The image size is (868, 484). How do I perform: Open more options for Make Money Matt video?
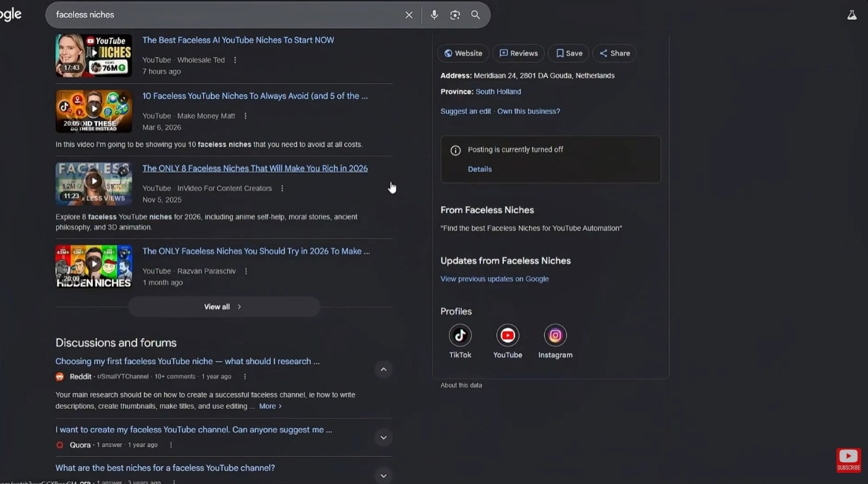(245, 116)
